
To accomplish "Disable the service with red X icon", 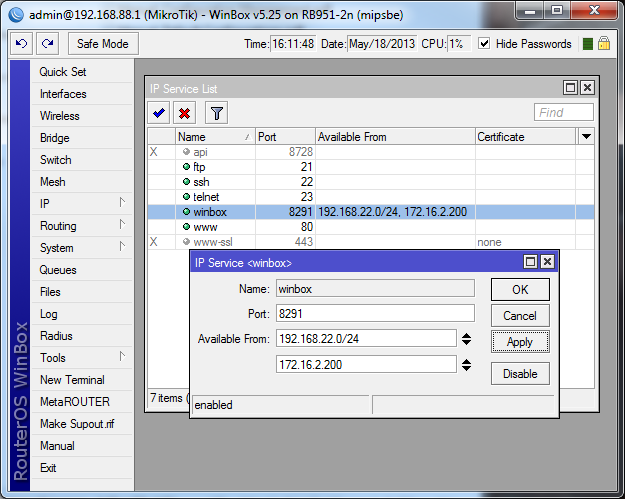I will click(x=184, y=113).
